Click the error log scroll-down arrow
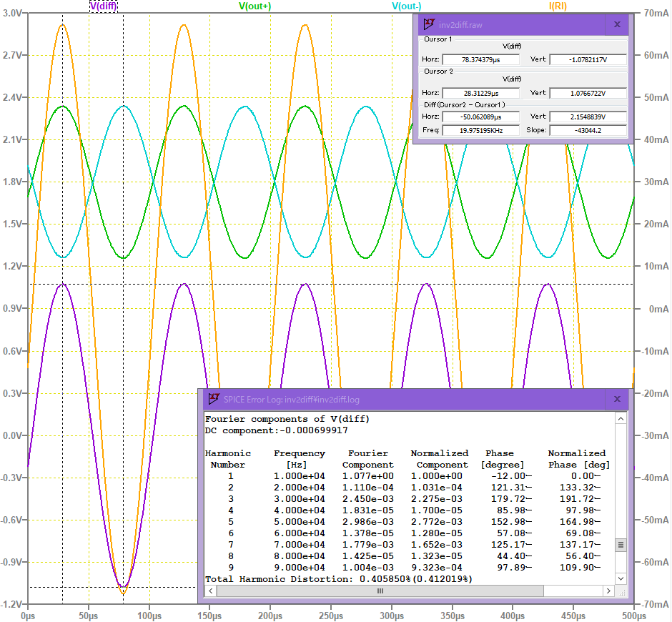 coord(621,578)
